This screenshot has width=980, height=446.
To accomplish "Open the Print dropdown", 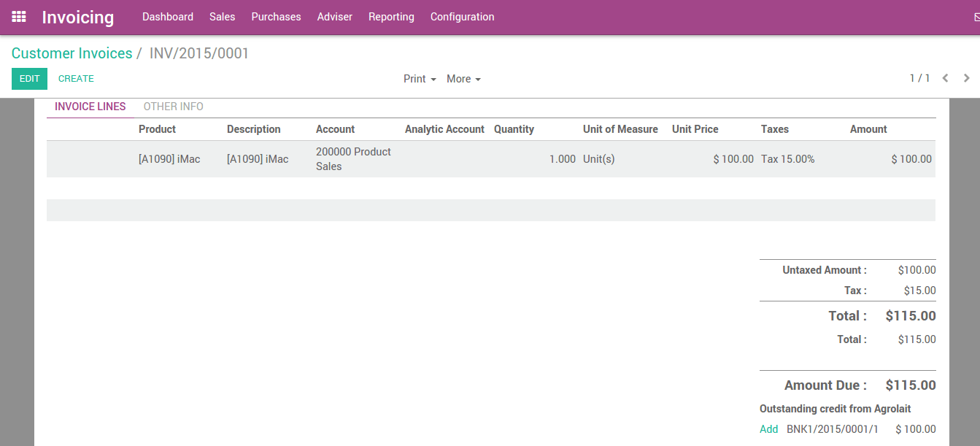I will (x=419, y=78).
